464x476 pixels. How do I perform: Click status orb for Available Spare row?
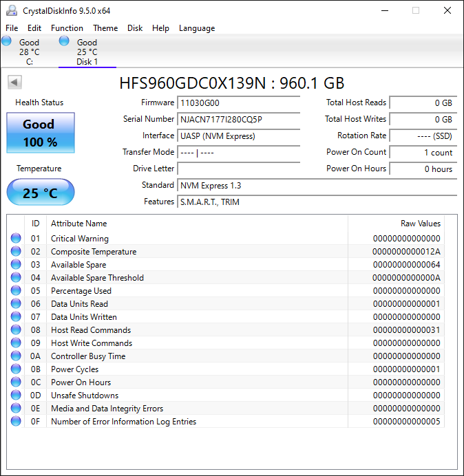pyautogui.click(x=16, y=264)
